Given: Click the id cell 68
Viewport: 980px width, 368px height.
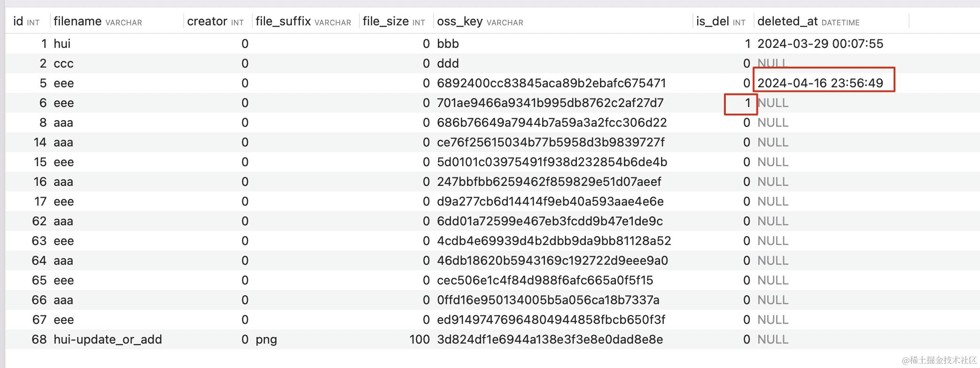Looking at the screenshot, I should click(39, 339).
